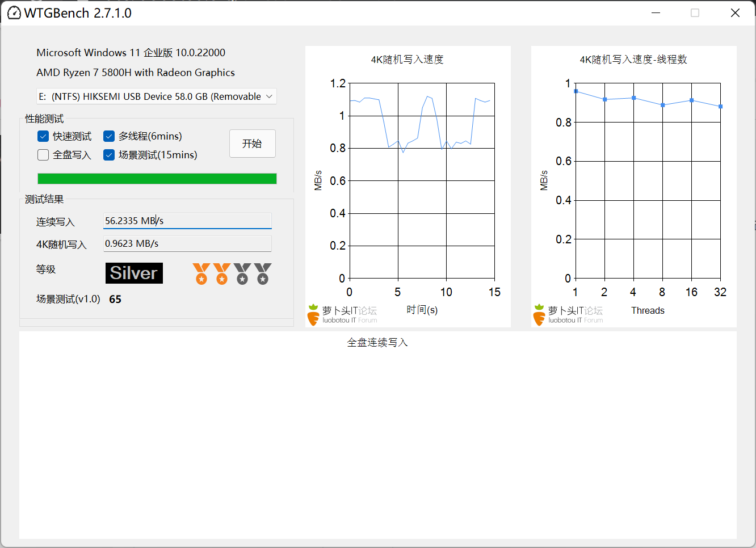
Task: Click the 开始 start button
Action: [x=253, y=144]
